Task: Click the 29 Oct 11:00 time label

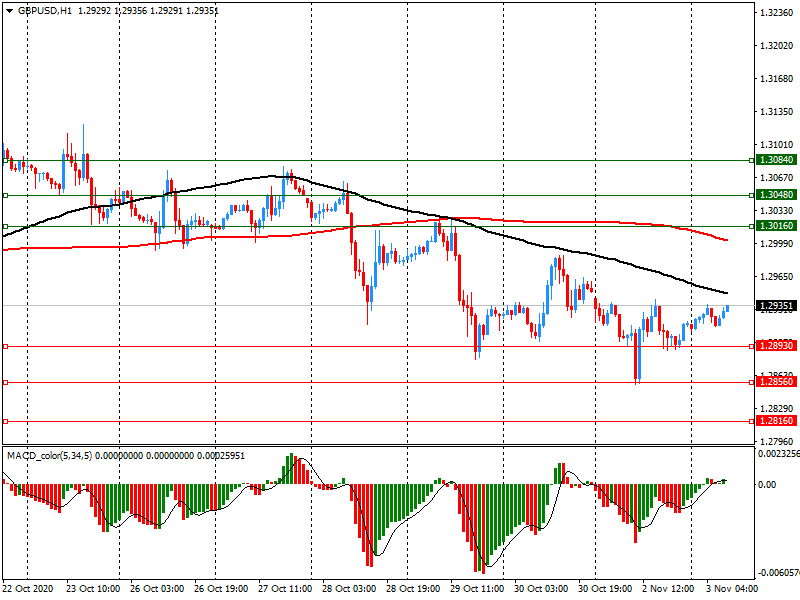Action: pyautogui.click(x=477, y=589)
